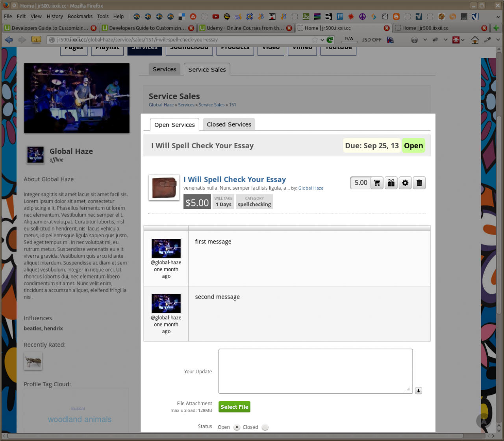Open the YouTube bookmark in bookmarks toolbar
Screen dimensions: 504x441
215,17
